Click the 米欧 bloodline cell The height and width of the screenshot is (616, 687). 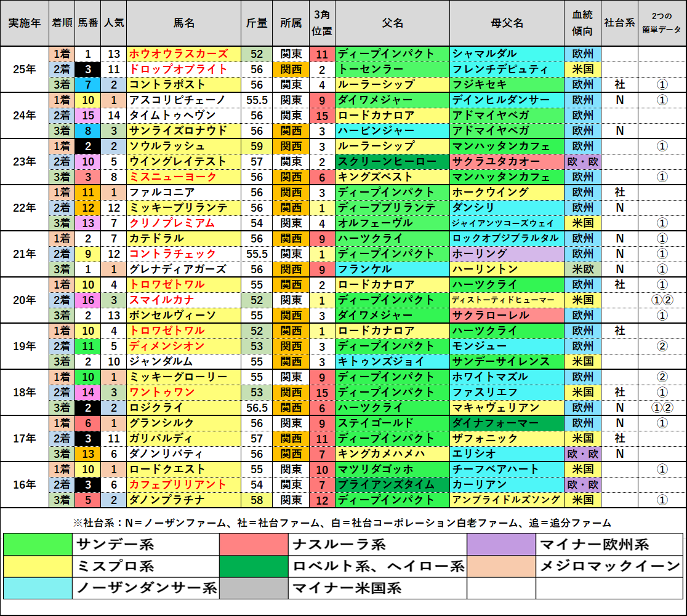[583, 270]
